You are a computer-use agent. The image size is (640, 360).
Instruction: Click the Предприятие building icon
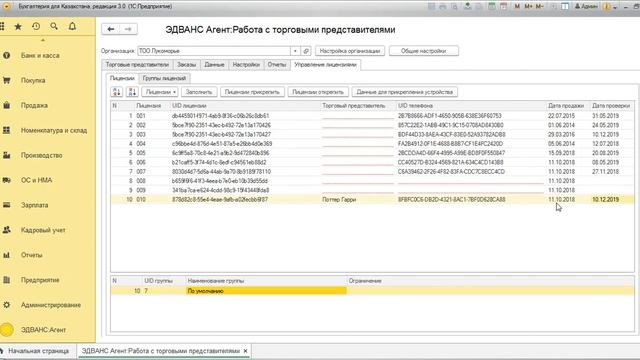pos(7,280)
